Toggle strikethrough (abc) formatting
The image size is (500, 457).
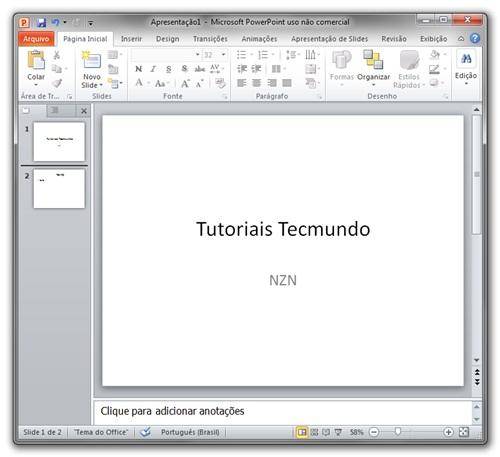point(200,69)
